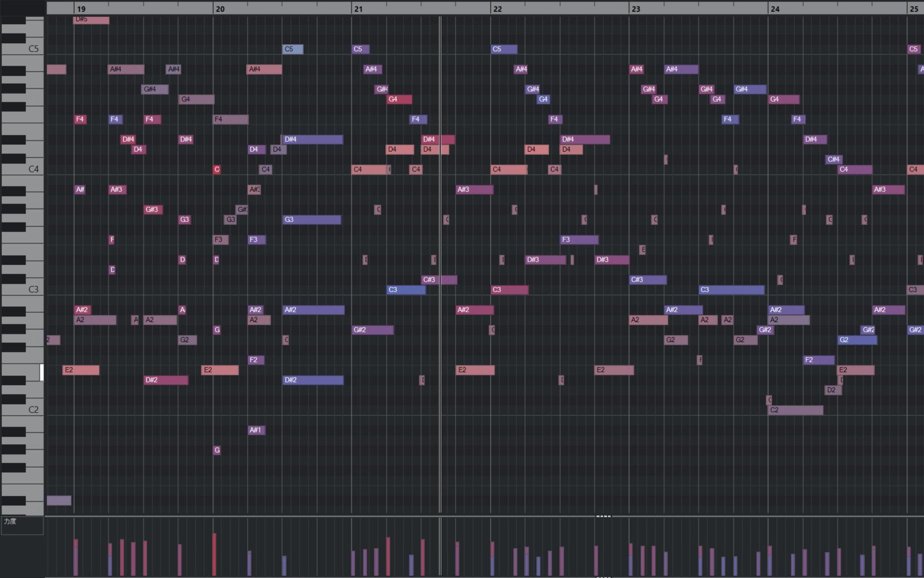Select the C#4 note in bar 24
Image resolution: width=924 pixels, height=578 pixels.
[x=834, y=159]
